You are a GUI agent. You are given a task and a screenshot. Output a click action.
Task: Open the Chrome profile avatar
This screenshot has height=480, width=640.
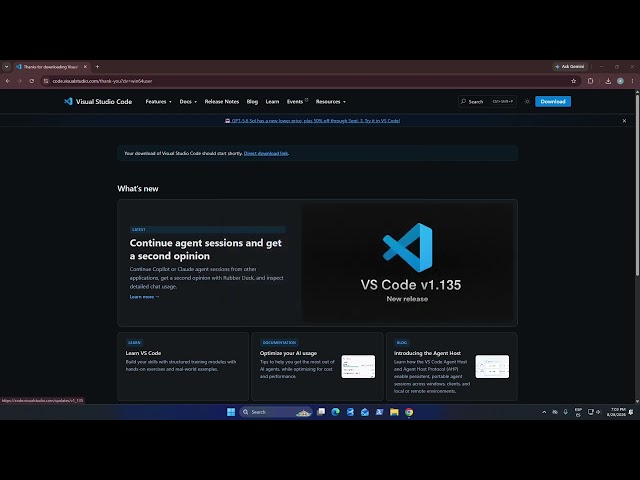pos(620,81)
